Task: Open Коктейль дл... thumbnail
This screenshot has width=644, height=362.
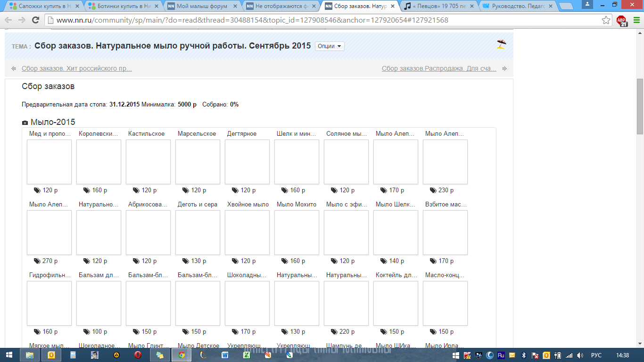Action: [396, 304]
